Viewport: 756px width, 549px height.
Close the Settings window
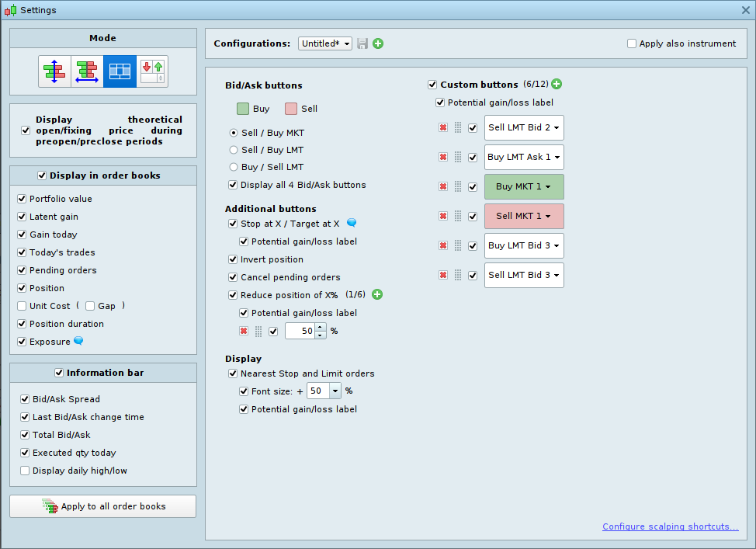point(745,10)
